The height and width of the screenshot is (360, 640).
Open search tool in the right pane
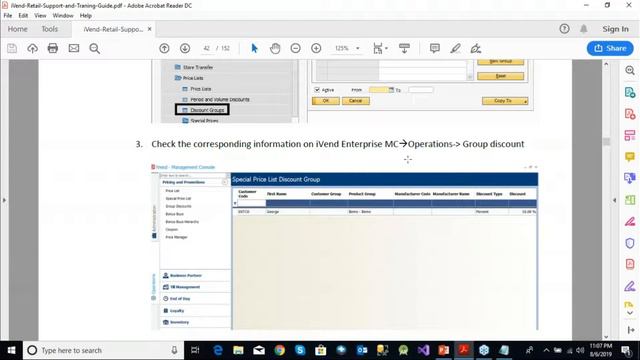click(630, 70)
